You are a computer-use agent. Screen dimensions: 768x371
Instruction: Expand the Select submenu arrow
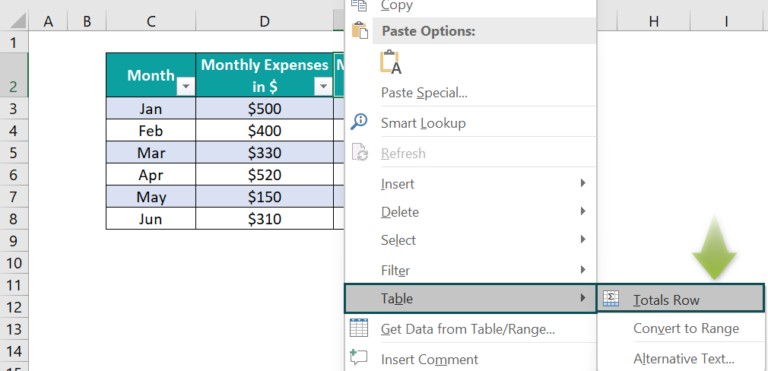pyautogui.click(x=583, y=240)
